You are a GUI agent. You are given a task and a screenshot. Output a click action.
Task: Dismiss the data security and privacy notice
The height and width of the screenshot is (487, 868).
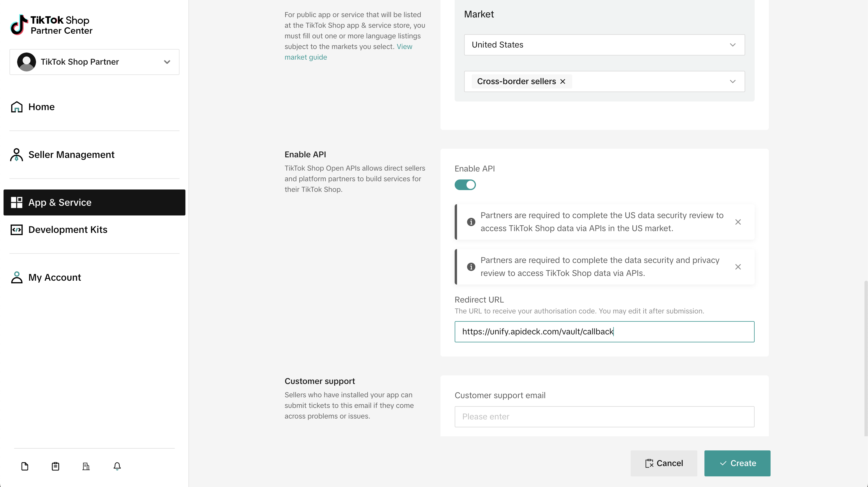tap(738, 267)
